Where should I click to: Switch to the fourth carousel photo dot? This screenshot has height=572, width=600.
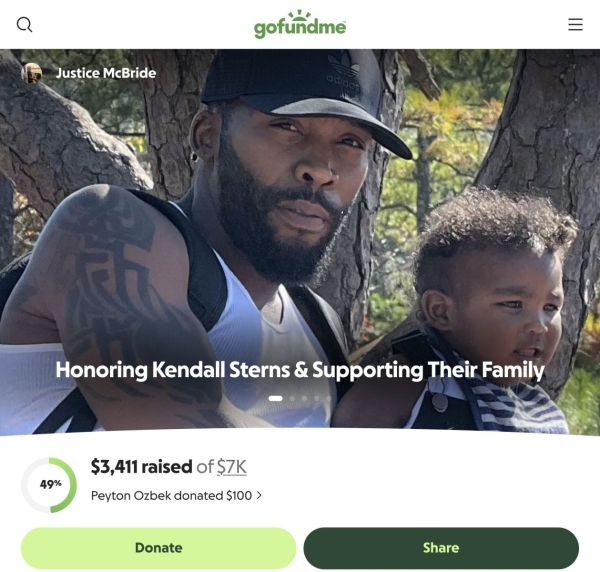[317, 398]
